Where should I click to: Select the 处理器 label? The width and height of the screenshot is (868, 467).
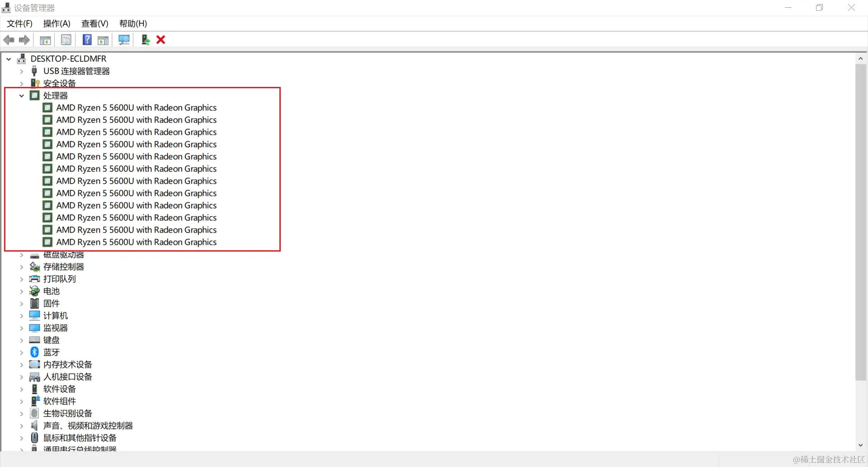[x=56, y=95]
